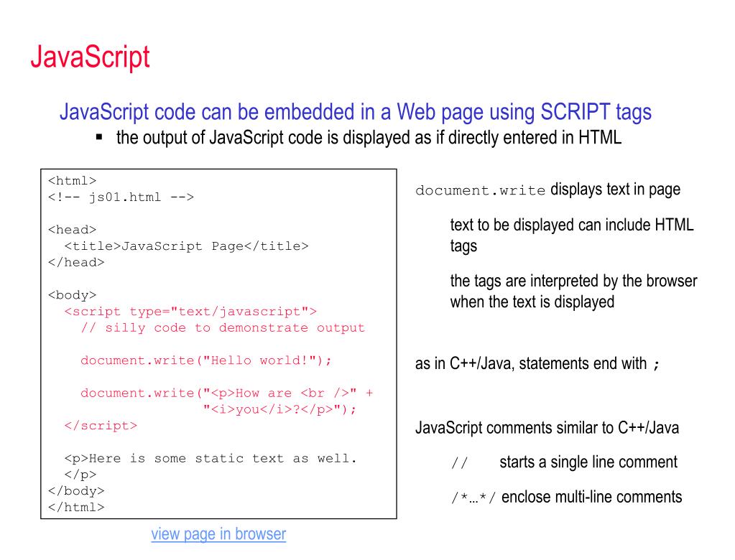Click '// starts a single line comment' note
735x560 pixels.
(x=565, y=462)
